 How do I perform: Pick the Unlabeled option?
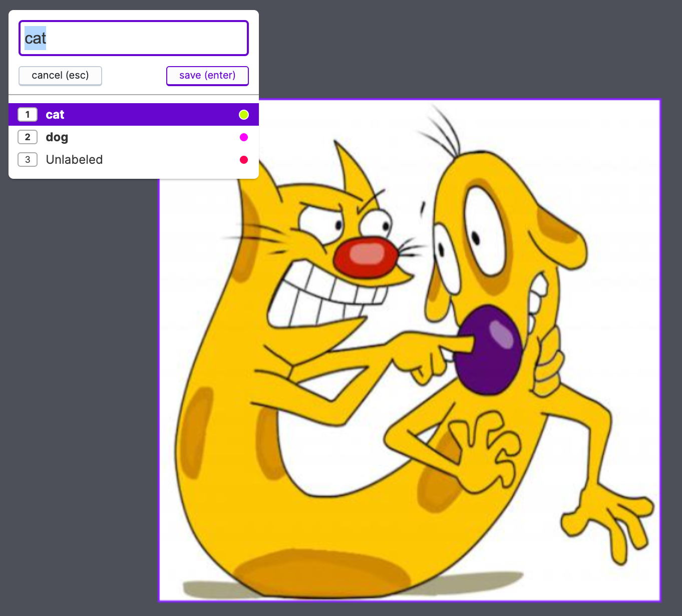tap(134, 160)
